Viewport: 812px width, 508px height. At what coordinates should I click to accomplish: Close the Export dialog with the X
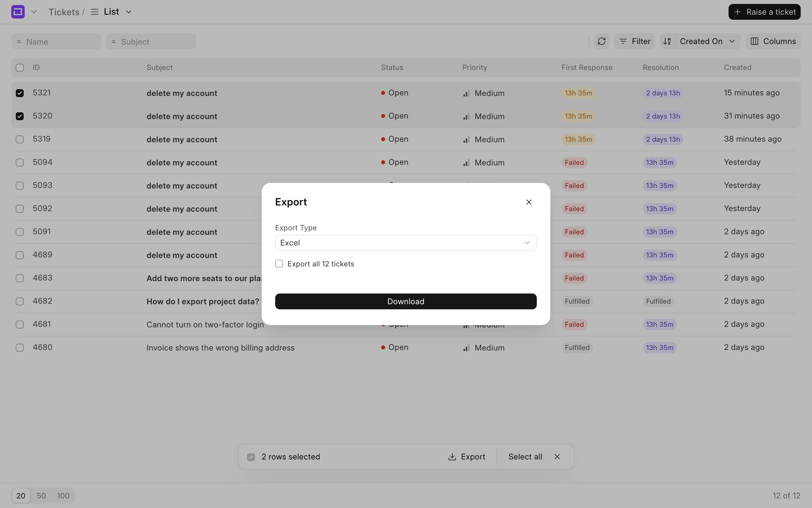click(x=529, y=202)
